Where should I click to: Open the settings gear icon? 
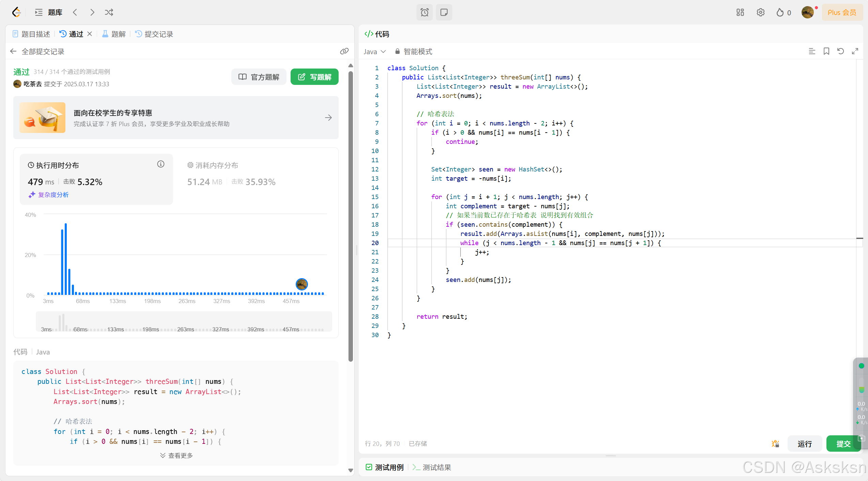pyautogui.click(x=760, y=13)
